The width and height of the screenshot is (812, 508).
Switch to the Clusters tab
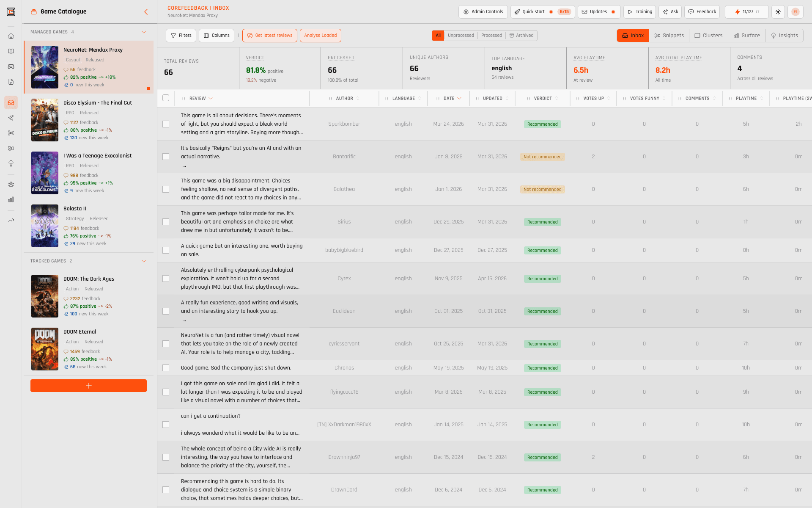[x=708, y=36]
